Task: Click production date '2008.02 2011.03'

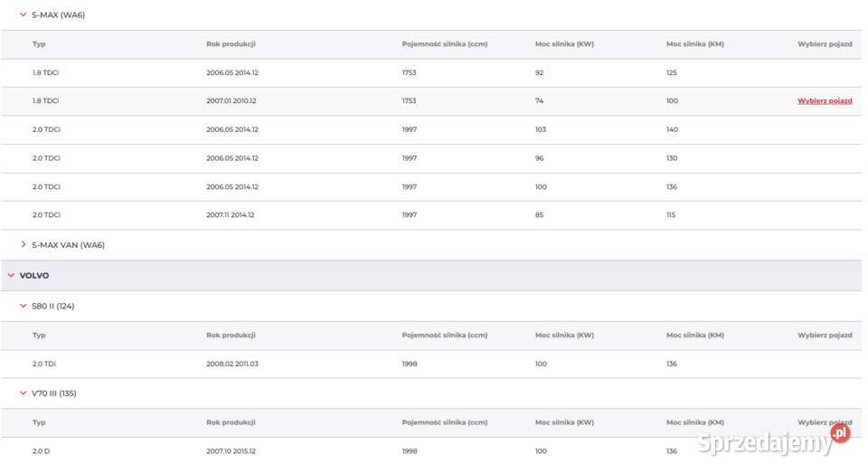Action: point(232,364)
